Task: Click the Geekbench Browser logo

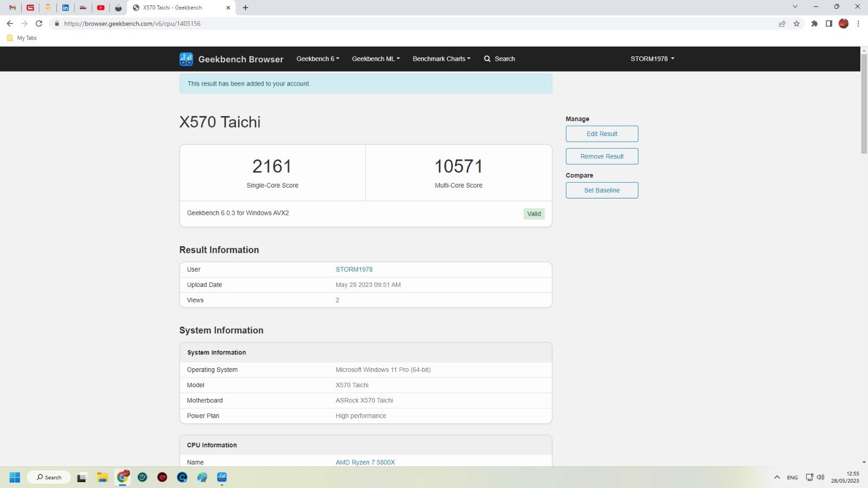Action: [232, 59]
